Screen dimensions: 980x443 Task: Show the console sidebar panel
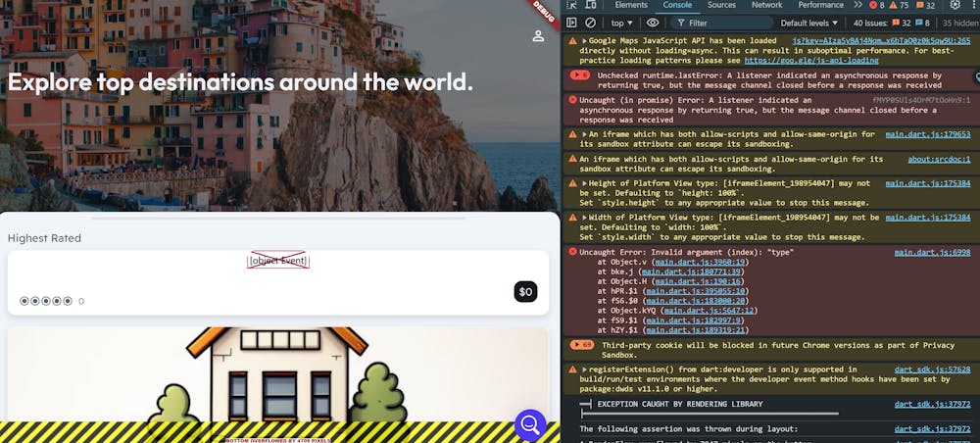(x=571, y=23)
